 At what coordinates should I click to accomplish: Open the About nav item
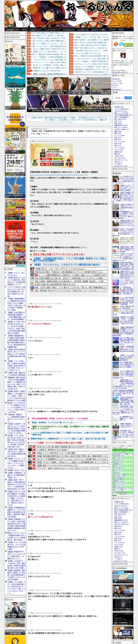[25, 30]
